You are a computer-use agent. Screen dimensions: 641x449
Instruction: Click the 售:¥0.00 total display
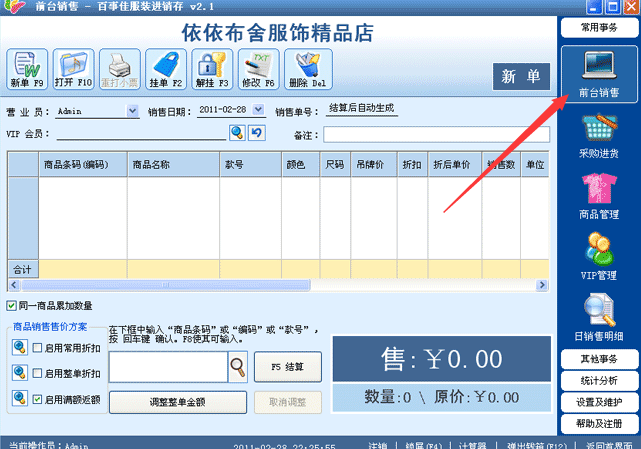click(442, 359)
